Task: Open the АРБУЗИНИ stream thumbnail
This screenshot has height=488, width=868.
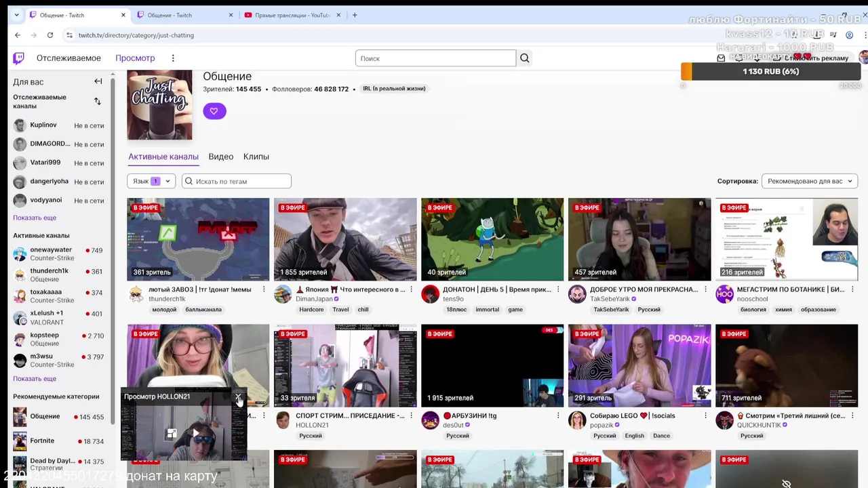Action: [492, 365]
